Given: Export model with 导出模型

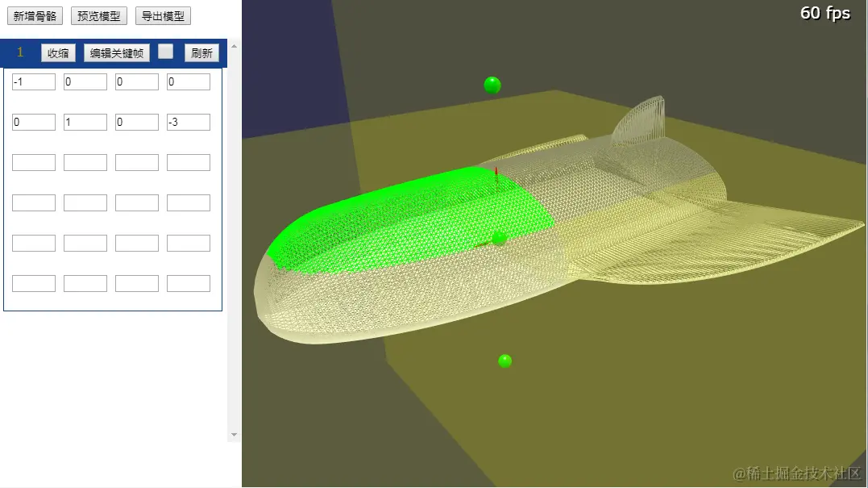Looking at the screenshot, I should click(x=164, y=16).
